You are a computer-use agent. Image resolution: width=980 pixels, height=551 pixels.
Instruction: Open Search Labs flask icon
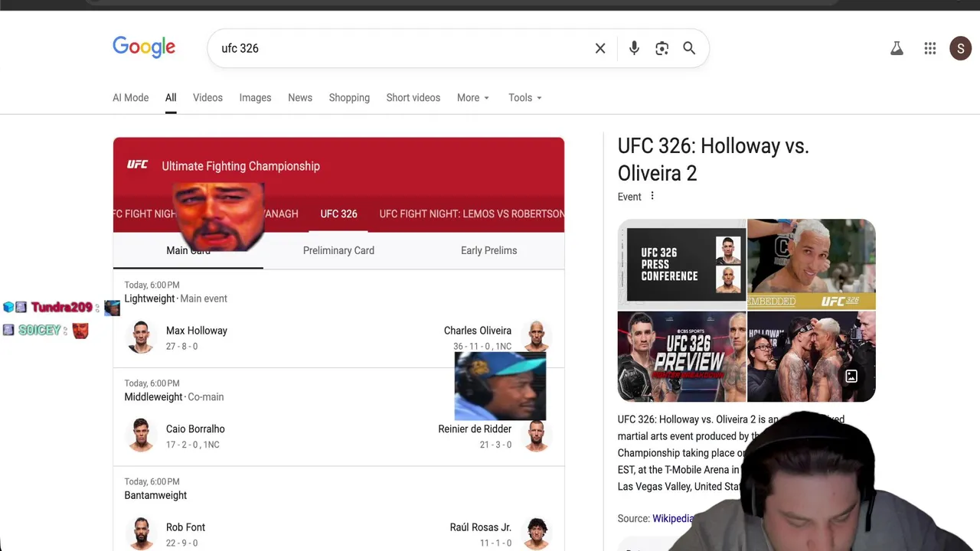pos(897,48)
